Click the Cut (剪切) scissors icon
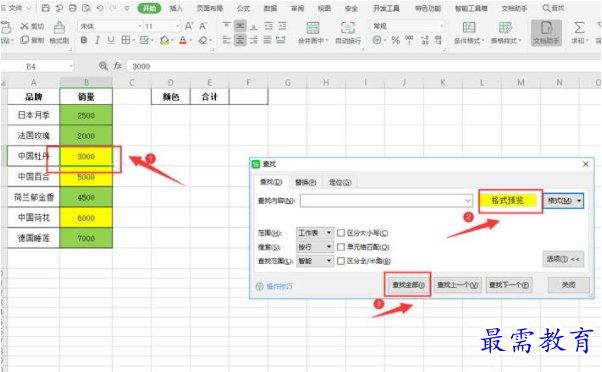The image size is (602, 372). [25, 26]
